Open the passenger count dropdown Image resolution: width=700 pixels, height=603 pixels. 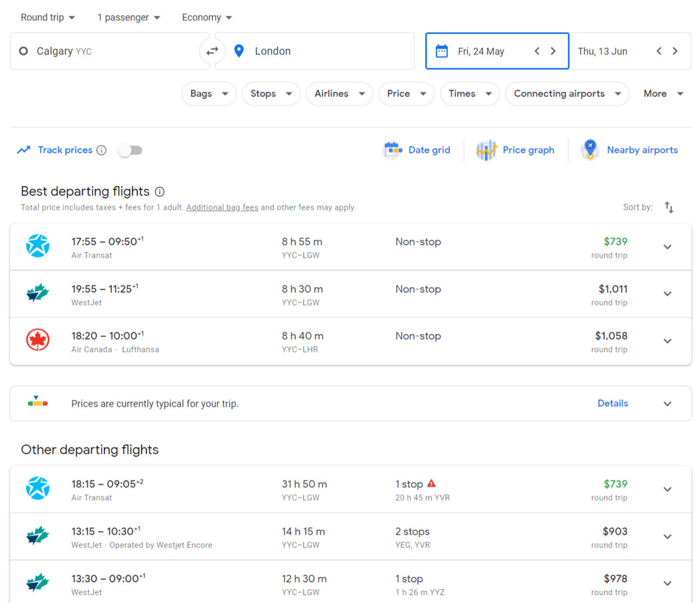pyautogui.click(x=128, y=17)
